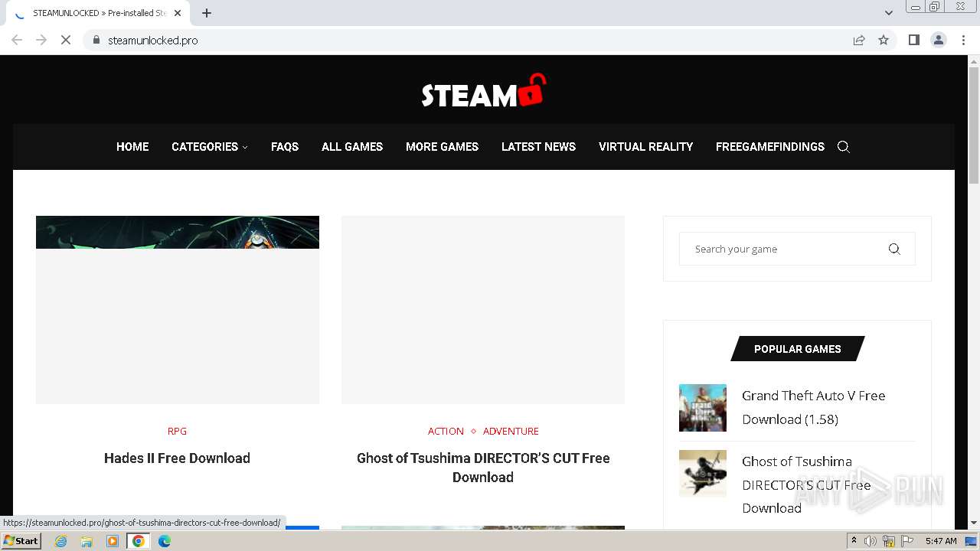Click the ACTION category tag

(x=446, y=431)
